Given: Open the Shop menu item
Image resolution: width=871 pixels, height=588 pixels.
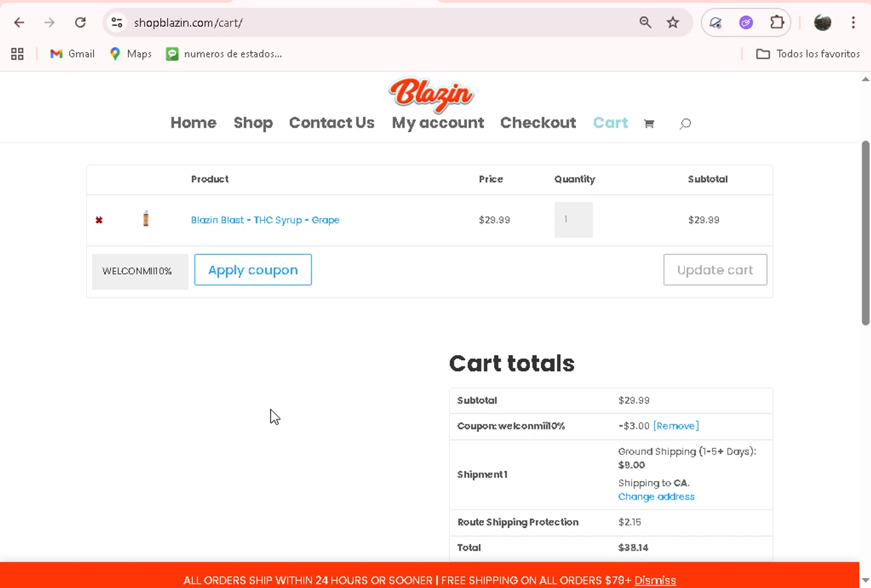Looking at the screenshot, I should (253, 123).
